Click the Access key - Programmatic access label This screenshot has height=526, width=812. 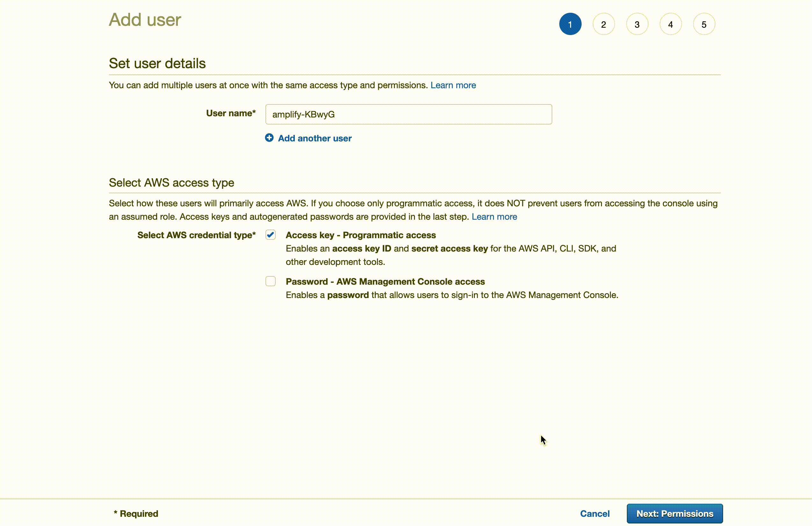pos(361,235)
